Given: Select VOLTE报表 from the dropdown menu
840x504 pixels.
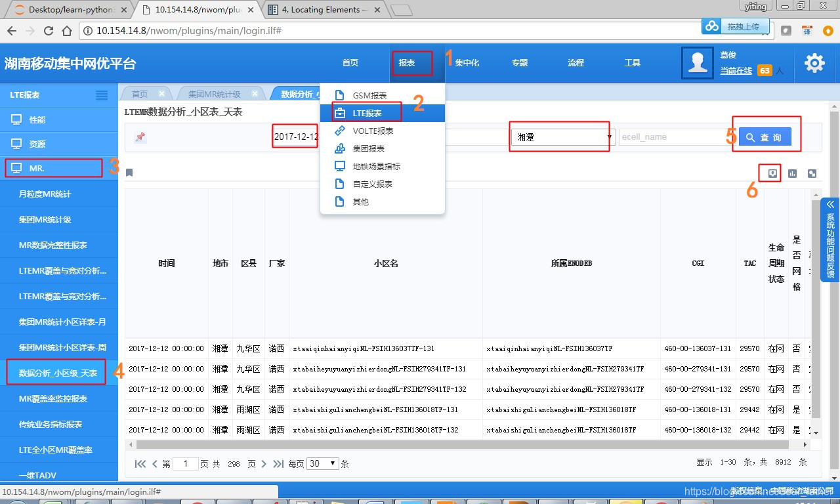Looking at the screenshot, I should (x=383, y=131).
